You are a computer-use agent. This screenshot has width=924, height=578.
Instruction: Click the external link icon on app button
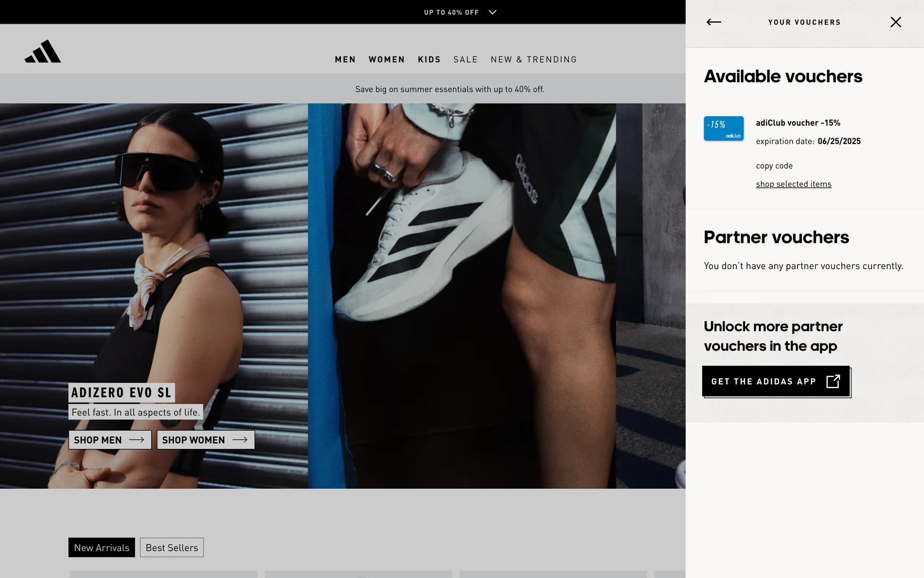tap(833, 381)
